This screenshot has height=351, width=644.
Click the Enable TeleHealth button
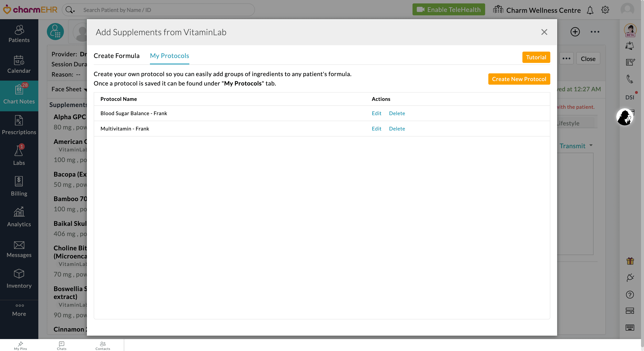[448, 10]
